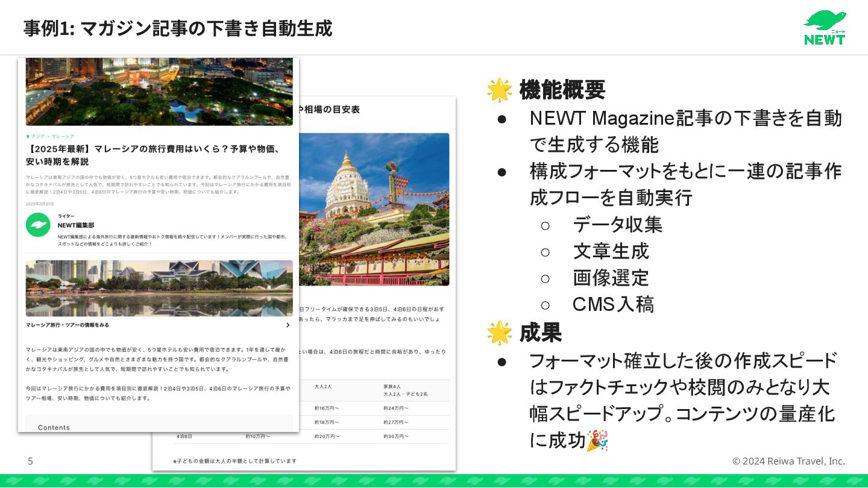Click the heading や相場の目安表
Screen dimensions: 868x488
coord(330,109)
